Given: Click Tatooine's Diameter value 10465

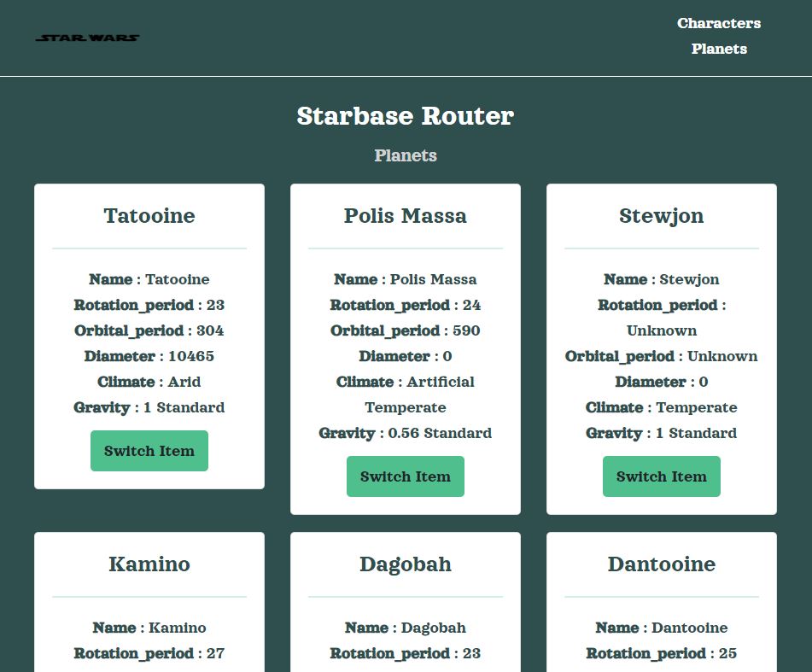Looking at the screenshot, I should coord(191,356).
